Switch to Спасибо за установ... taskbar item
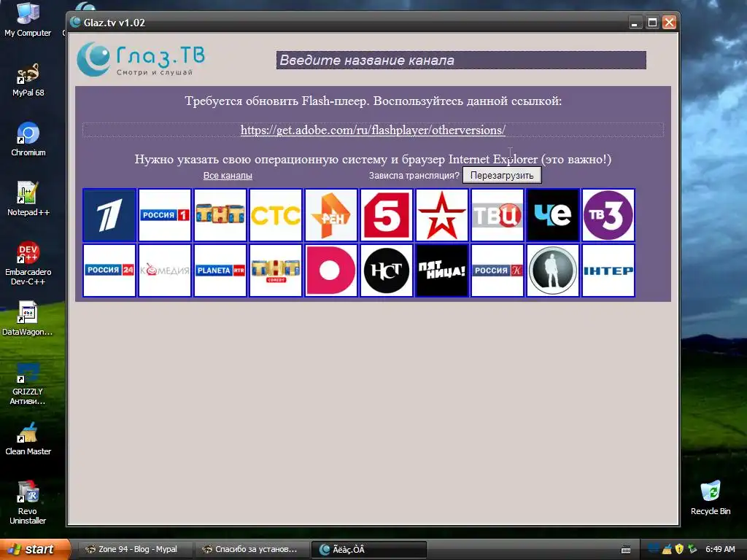 tap(252, 550)
